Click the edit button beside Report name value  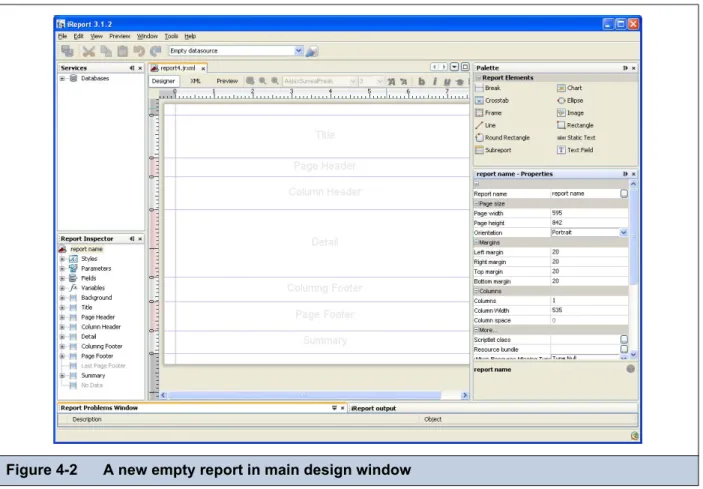624,194
